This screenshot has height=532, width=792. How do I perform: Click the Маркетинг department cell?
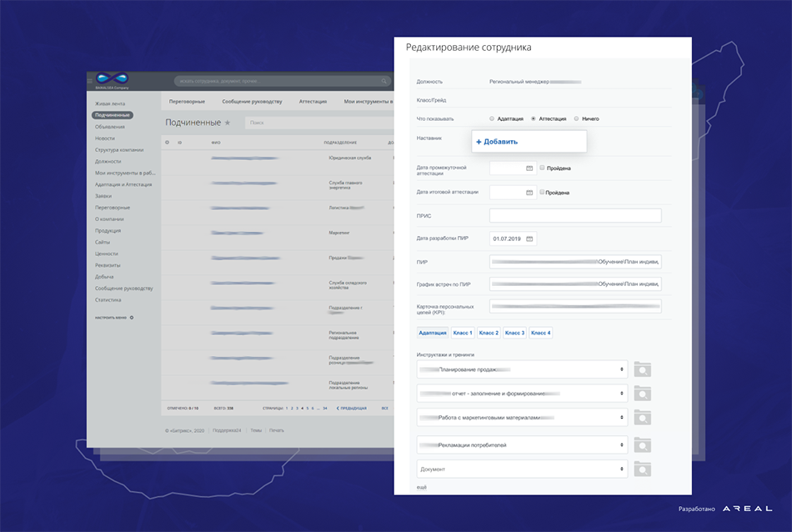(x=339, y=233)
